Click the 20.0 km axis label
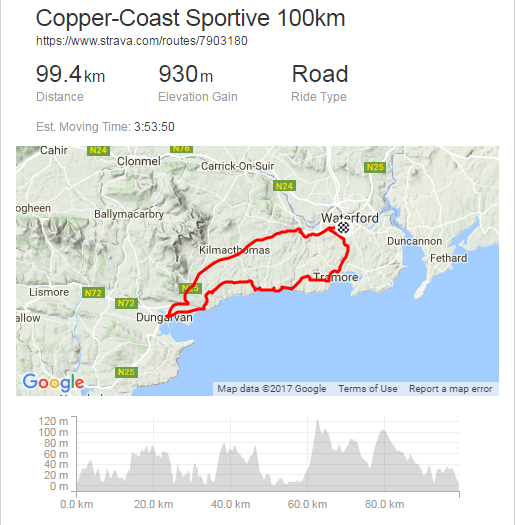The height and width of the screenshot is (525, 516). (154, 504)
